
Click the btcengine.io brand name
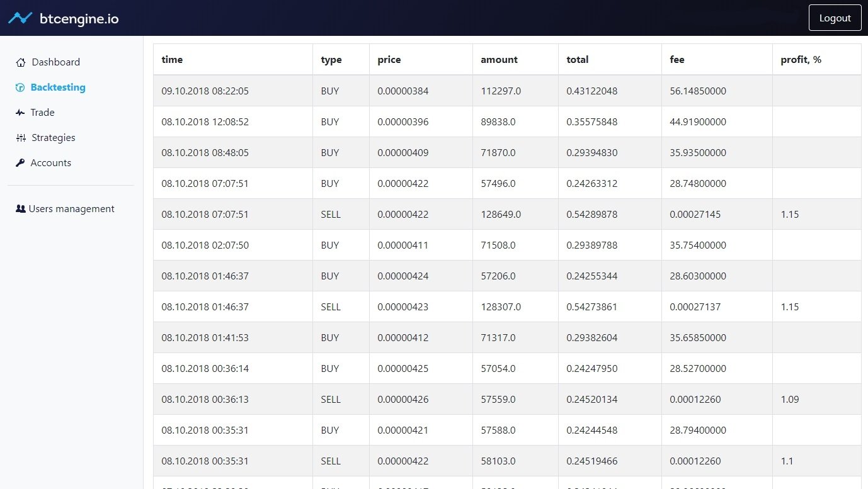point(79,18)
